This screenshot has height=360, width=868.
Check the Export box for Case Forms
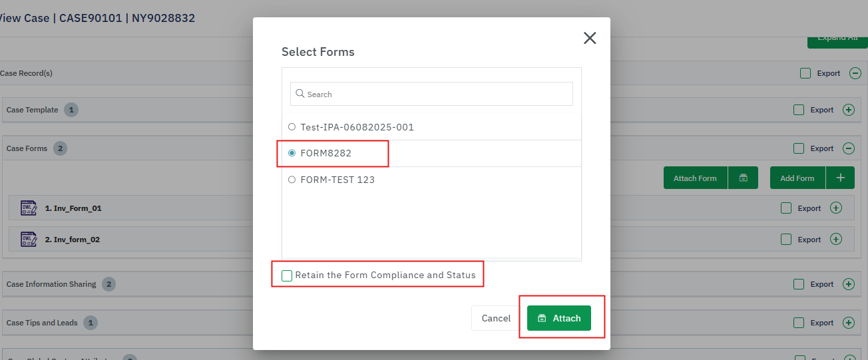click(799, 148)
